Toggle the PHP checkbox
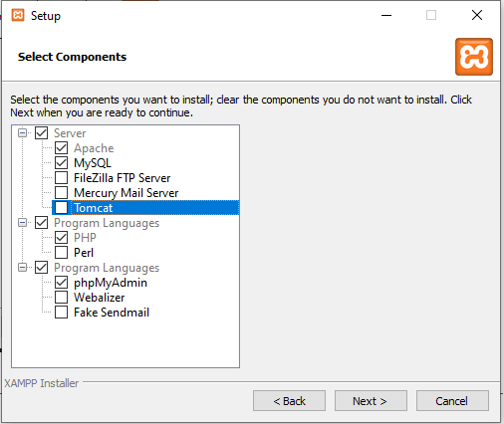504x424 pixels. click(62, 238)
